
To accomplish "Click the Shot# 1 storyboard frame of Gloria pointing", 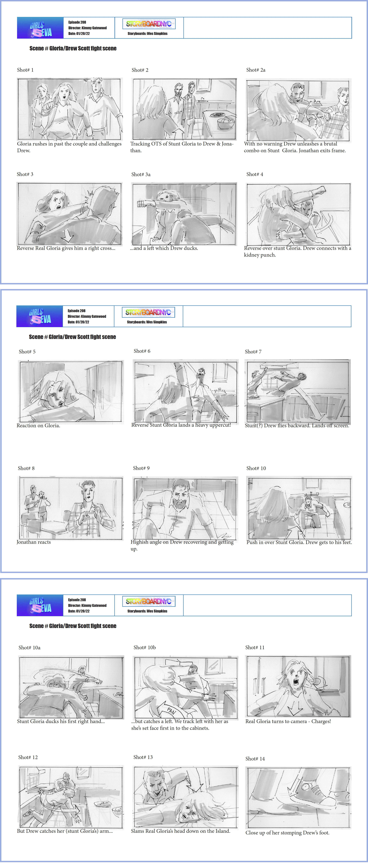I will point(70,109).
